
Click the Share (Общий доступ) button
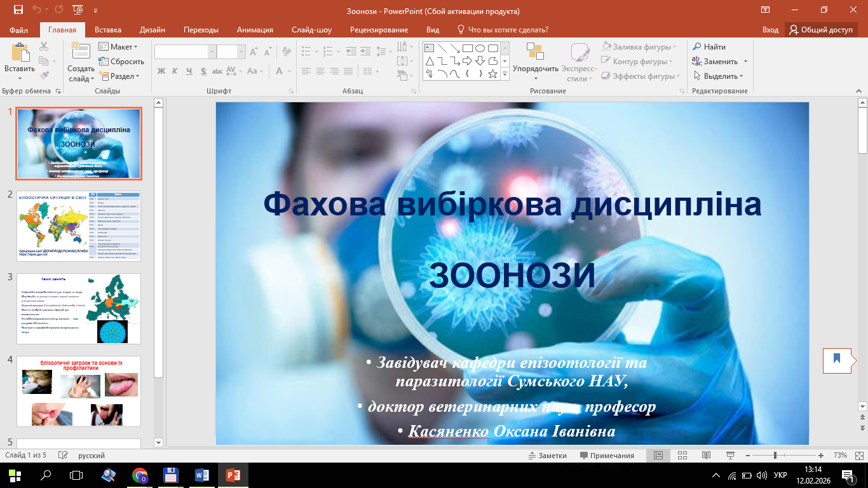click(820, 30)
